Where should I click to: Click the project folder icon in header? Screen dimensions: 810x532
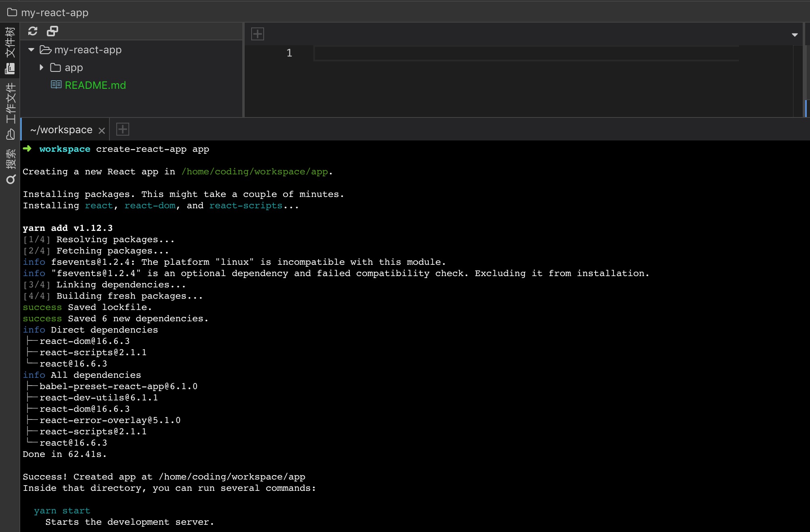click(x=12, y=13)
